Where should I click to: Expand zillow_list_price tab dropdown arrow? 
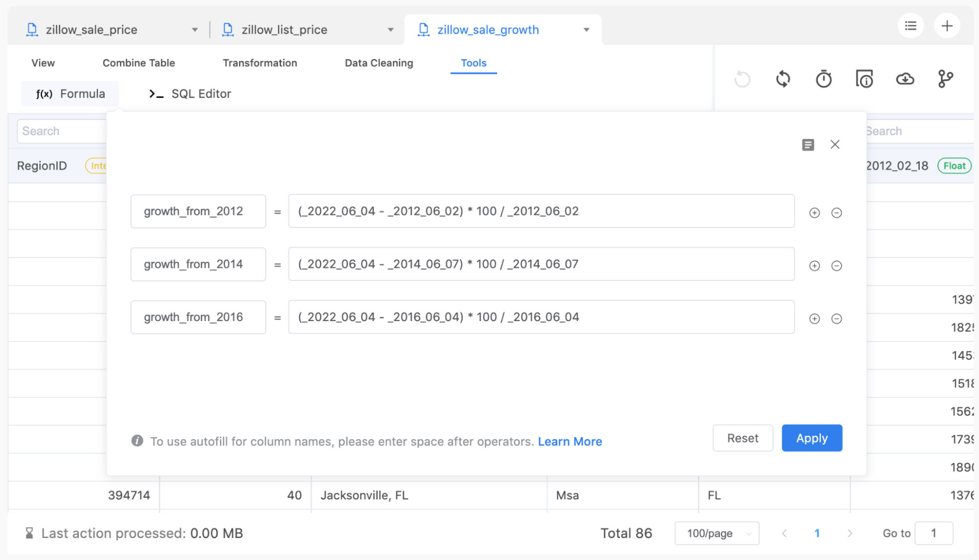pyautogui.click(x=390, y=30)
